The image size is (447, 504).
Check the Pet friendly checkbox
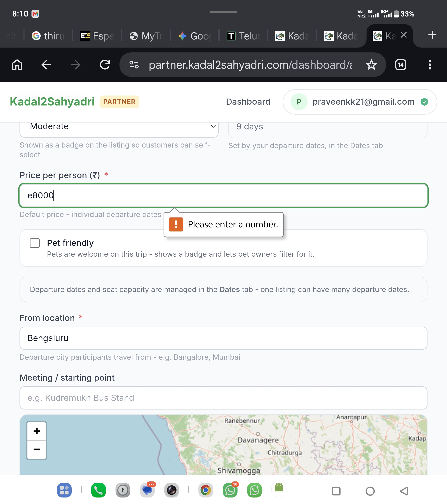click(x=35, y=243)
